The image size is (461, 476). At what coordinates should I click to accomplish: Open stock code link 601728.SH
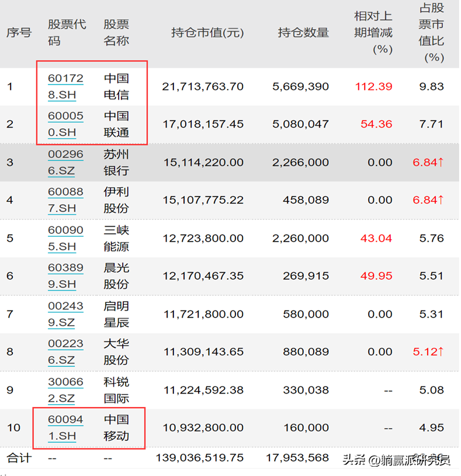65,87
